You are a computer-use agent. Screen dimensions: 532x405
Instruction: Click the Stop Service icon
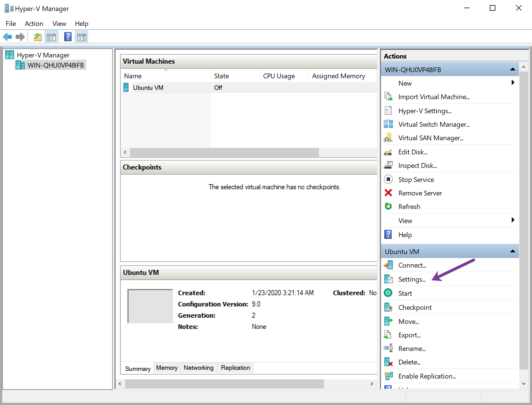(388, 179)
